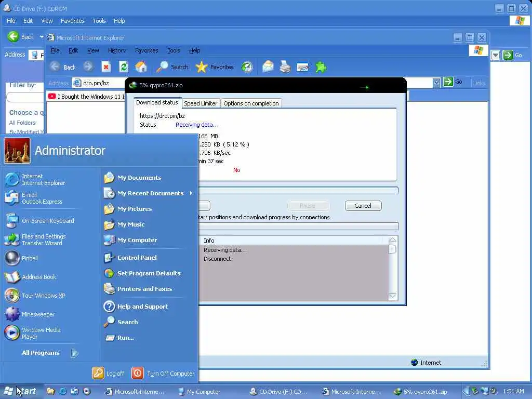The width and height of the screenshot is (532, 399).
Task: Open Address Book from Start menu
Action: point(31,277)
